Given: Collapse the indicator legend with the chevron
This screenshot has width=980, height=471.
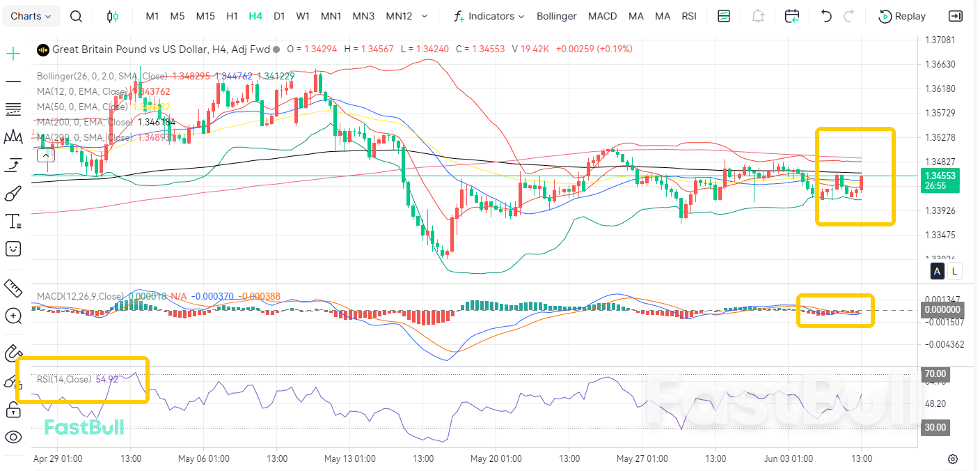Looking at the screenshot, I should 47,157.
